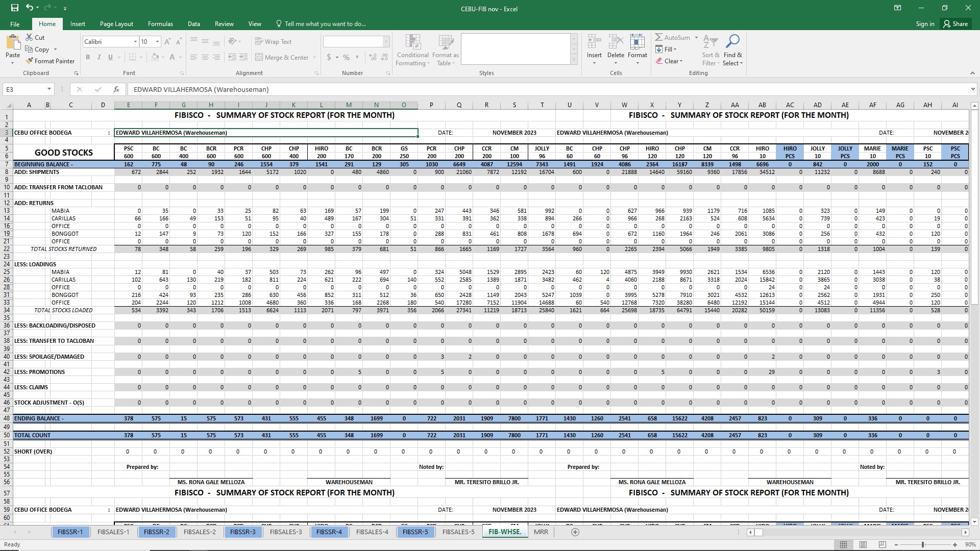980x551 pixels.
Task: Expand the Name Box dropdown arrow
Action: (x=49, y=89)
